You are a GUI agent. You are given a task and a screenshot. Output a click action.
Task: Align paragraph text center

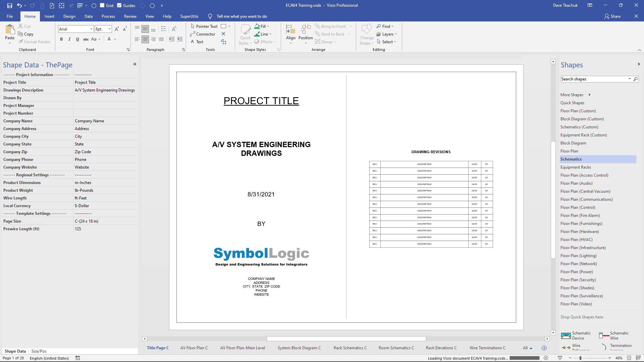[145, 39]
